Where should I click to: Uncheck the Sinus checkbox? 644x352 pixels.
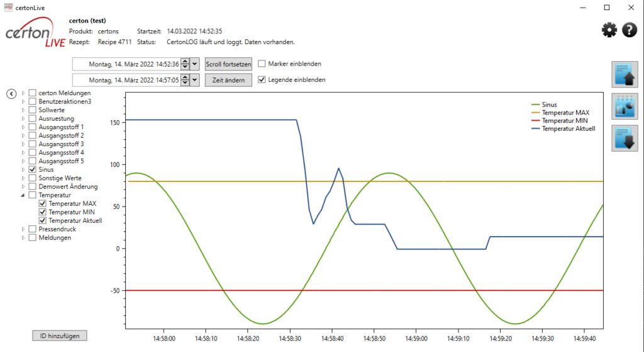tap(33, 169)
